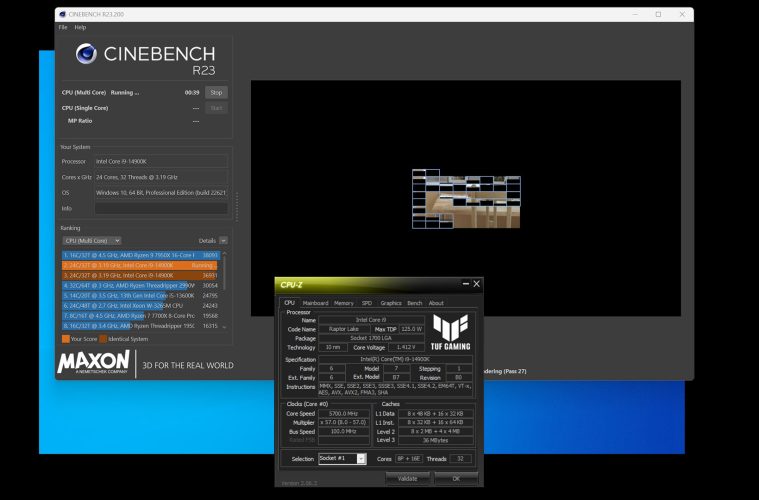This screenshot has width=759, height=500.
Task: Select ranking row 4 Ryzen Threadripper 2990W
Action: tap(141, 286)
